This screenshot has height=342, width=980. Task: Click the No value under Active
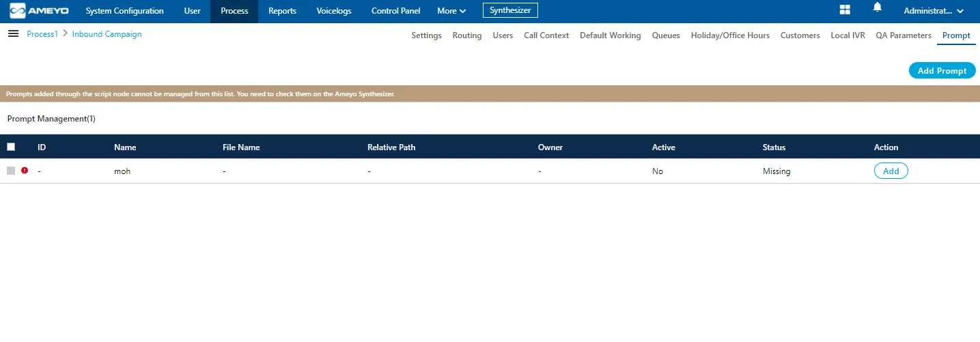(x=658, y=171)
